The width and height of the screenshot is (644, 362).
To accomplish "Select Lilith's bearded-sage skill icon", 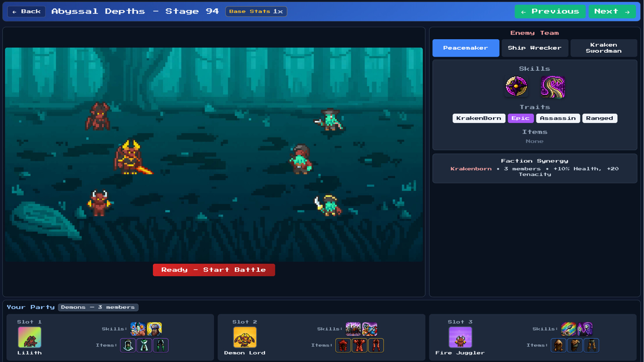I will click(x=155, y=329).
